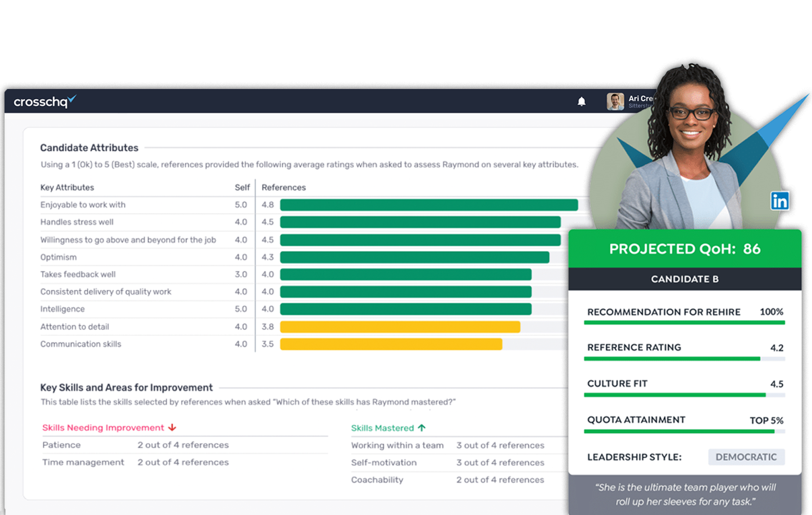
Task: Click the user avatar photo in header
Action: (615, 101)
